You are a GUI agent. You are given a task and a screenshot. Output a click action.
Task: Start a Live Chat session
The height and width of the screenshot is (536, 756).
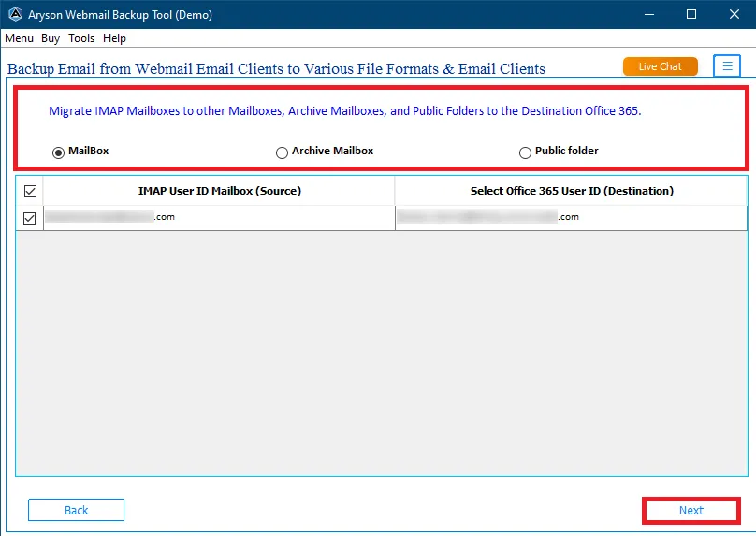[x=660, y=66]
